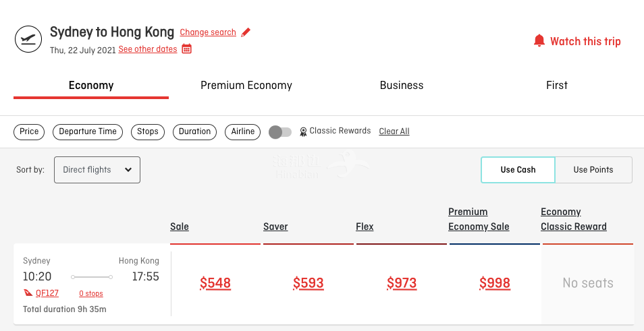The width and height of the screenshot is (644, 331).
Task: Expand the Price filter
Action: pos(29,131)
